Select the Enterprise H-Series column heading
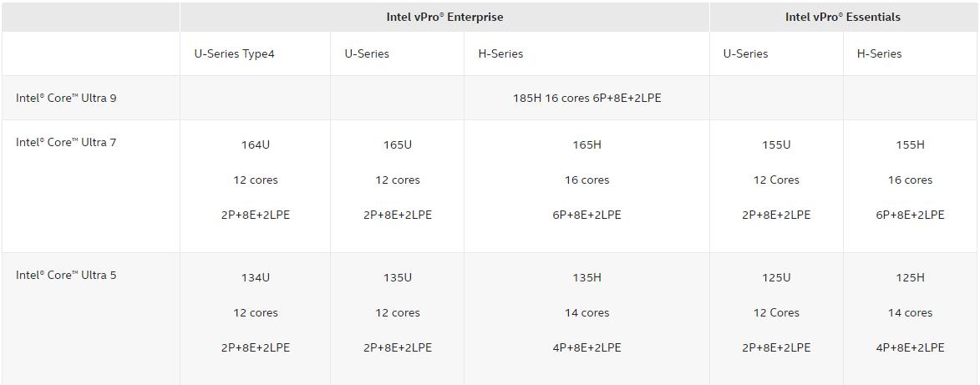The width and height of the screenshot is (980, 385). 500,53
